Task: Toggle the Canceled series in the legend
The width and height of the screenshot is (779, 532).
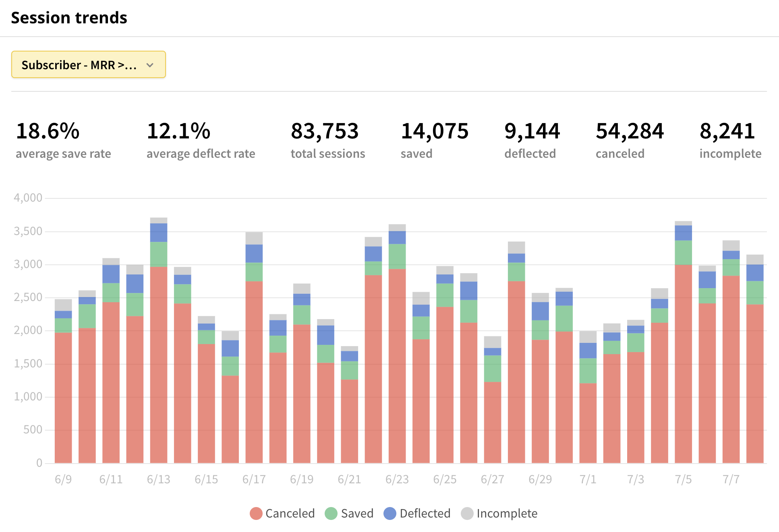Action: pos(290,513)
